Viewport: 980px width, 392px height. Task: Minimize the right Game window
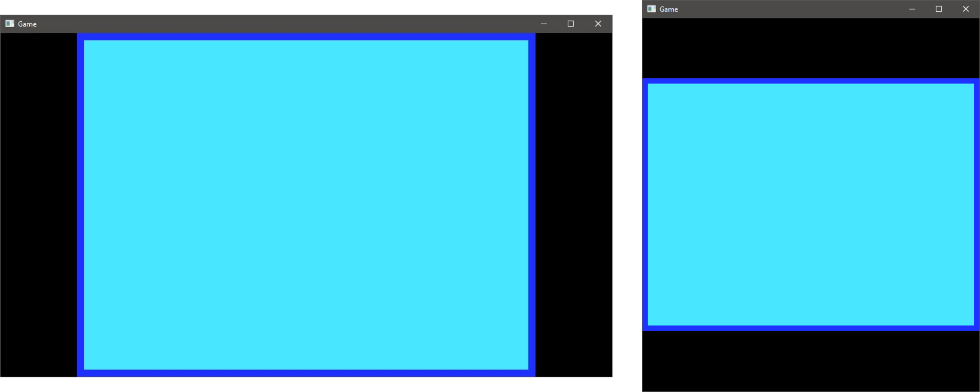912,9
